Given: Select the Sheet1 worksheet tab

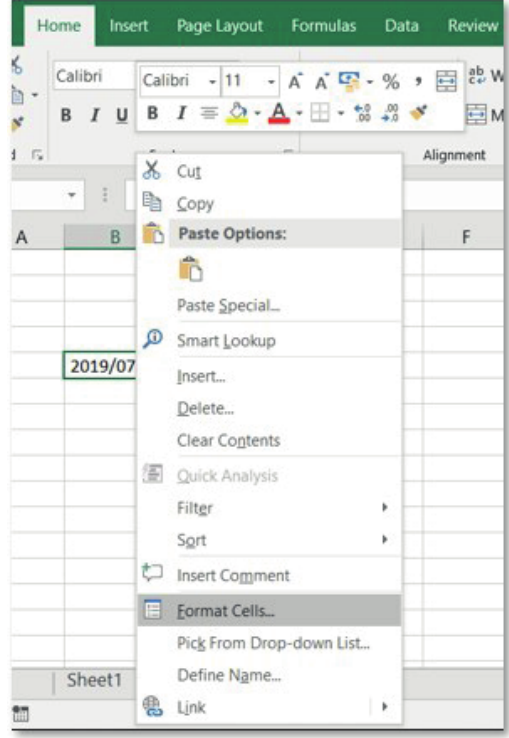Looking at the screenshot, I should pos(94,680).
